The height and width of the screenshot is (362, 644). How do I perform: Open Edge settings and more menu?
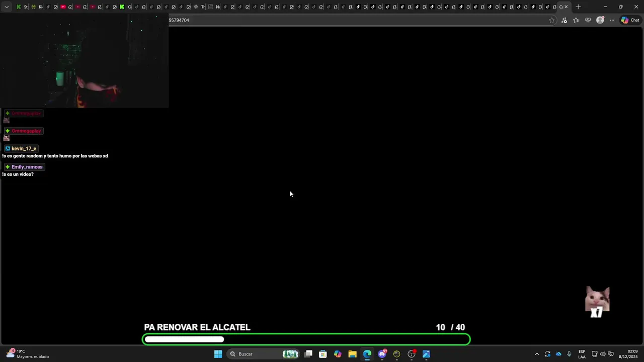point(612,20)
